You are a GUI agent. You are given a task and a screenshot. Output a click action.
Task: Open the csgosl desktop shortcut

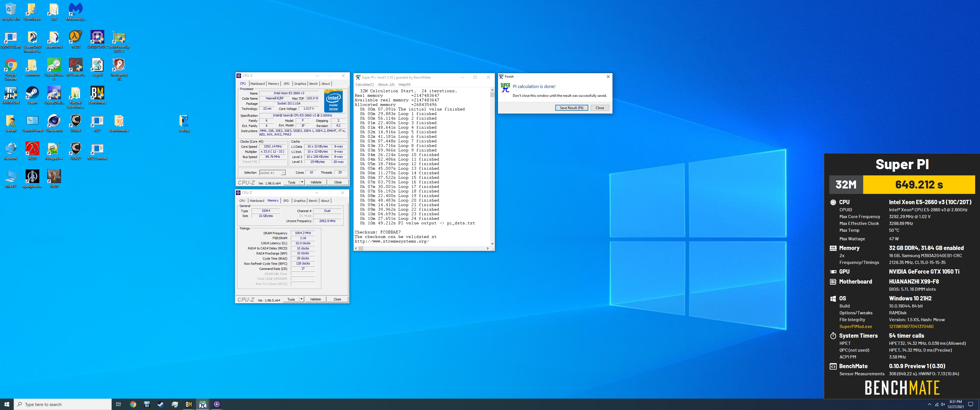pyautogui.click(x=97, y=68)
